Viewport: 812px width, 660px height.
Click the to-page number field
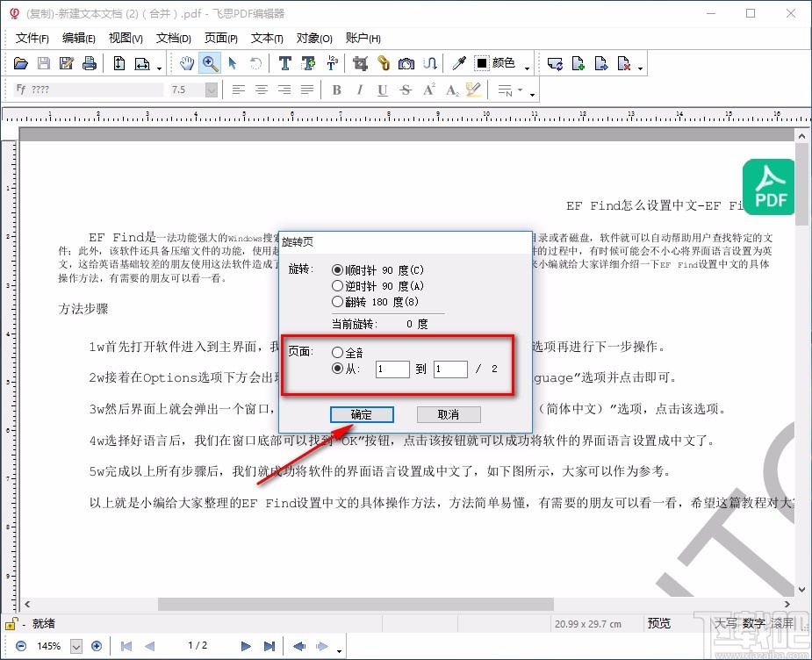pos(450,369)
